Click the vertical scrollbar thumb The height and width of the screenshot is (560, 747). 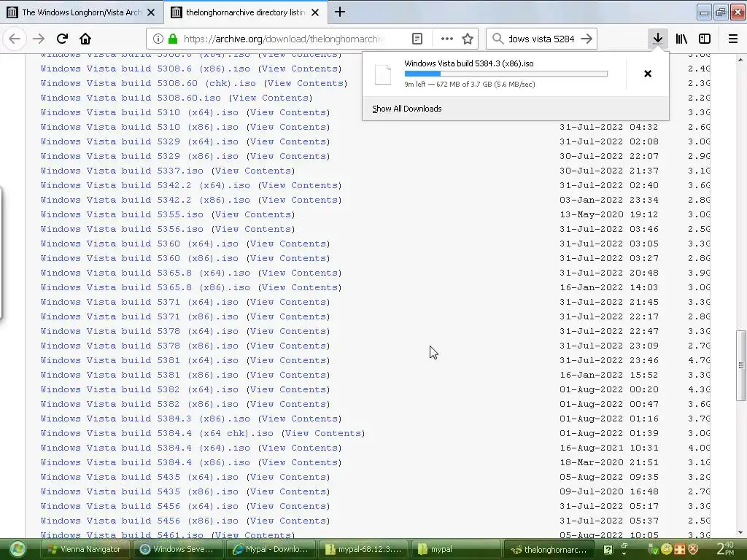[x=741, y=365]
